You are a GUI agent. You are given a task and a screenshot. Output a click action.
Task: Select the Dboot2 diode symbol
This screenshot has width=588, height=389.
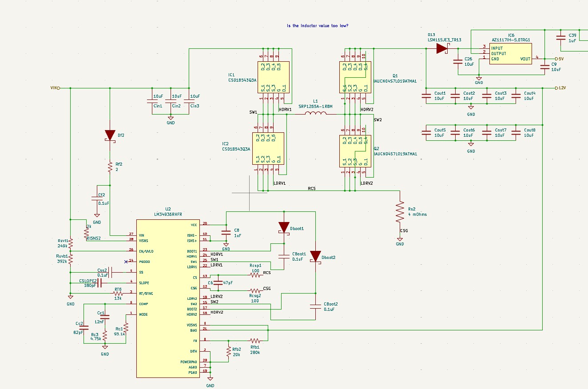(315, 257)
